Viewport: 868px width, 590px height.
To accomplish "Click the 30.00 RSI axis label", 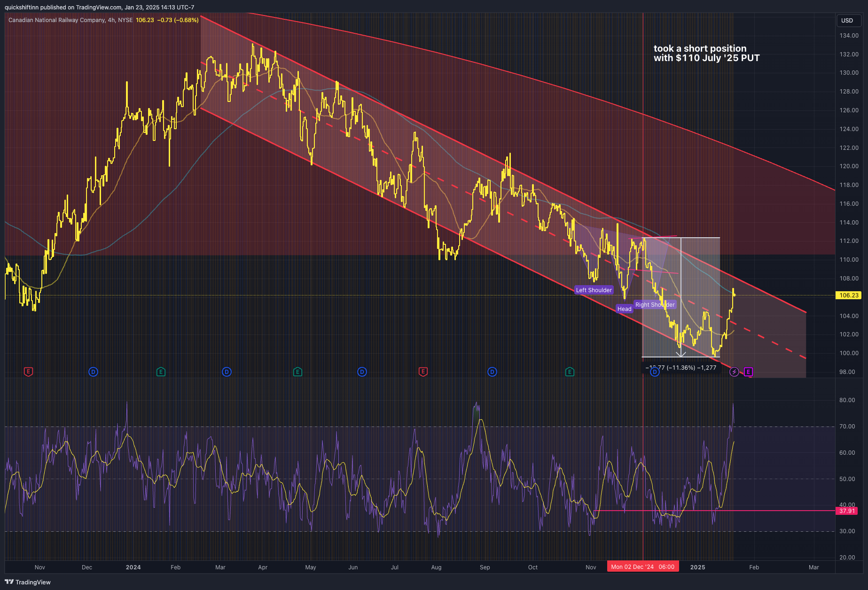I will click(847, 531).
